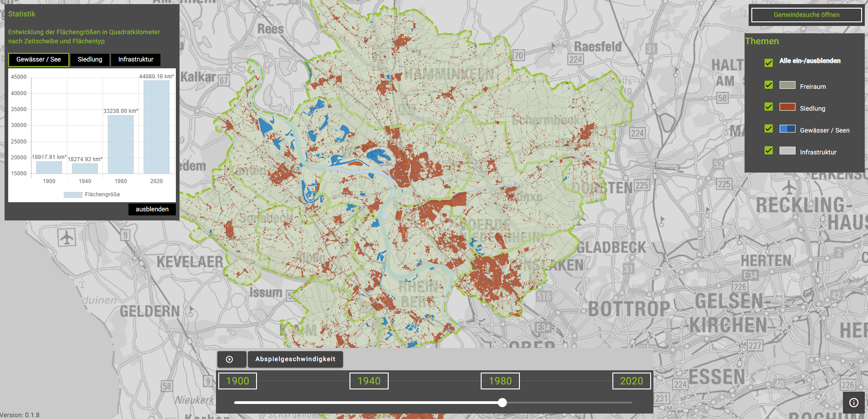Disable the Siedlung layer checkbox
This screenshot has width=868, height=419.
coord(769,107)
